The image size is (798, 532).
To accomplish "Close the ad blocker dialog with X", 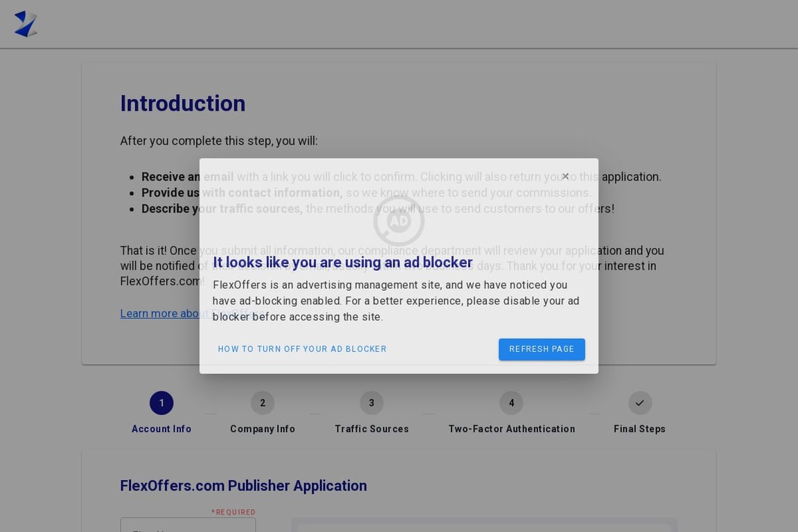I will 565,176.
